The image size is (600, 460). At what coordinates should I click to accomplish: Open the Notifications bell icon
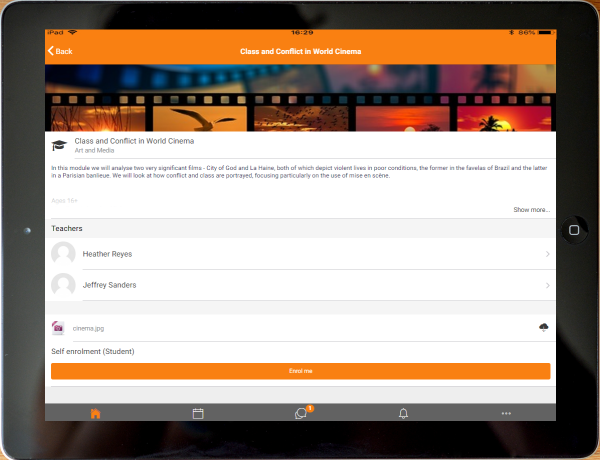[x=404, y=413]
